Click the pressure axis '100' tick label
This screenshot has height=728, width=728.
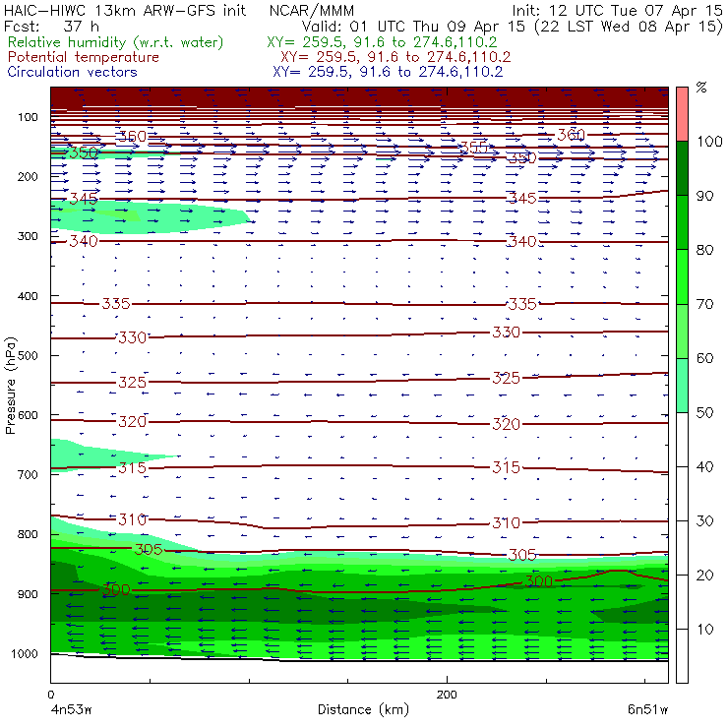28,117
